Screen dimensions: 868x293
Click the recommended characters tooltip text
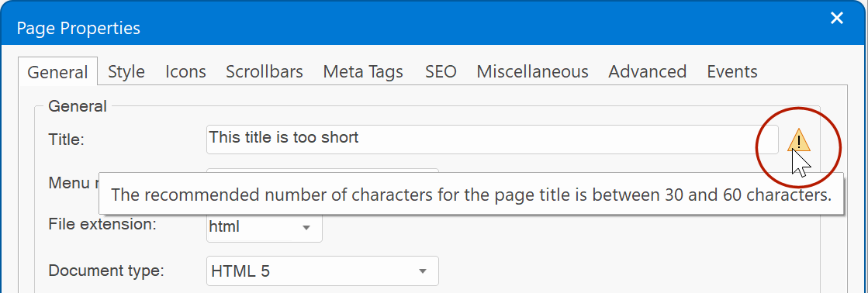[471, 195]
